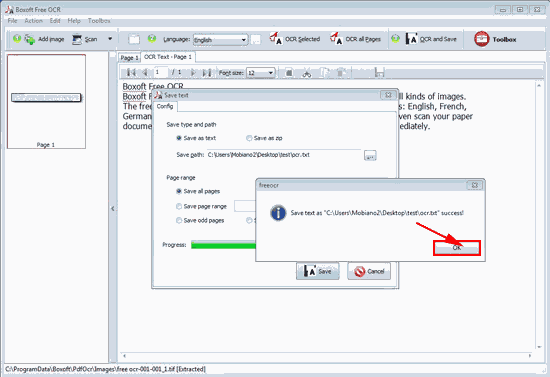The height and width of the screenshot is (377, 550).
Task: Click the Add image toolbar button
Action: point(44,39)
